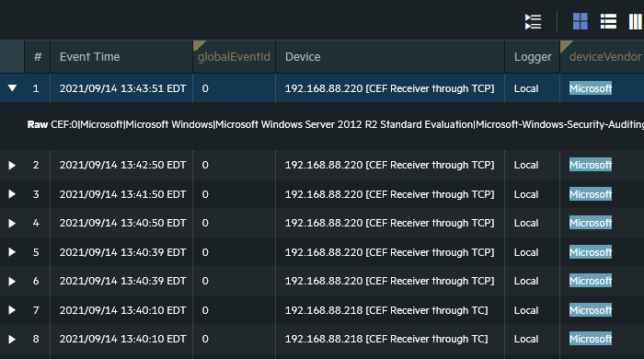Expand event row 2
Image resolution: width=644 pixels, height=359 pixels.
(12, 165)
